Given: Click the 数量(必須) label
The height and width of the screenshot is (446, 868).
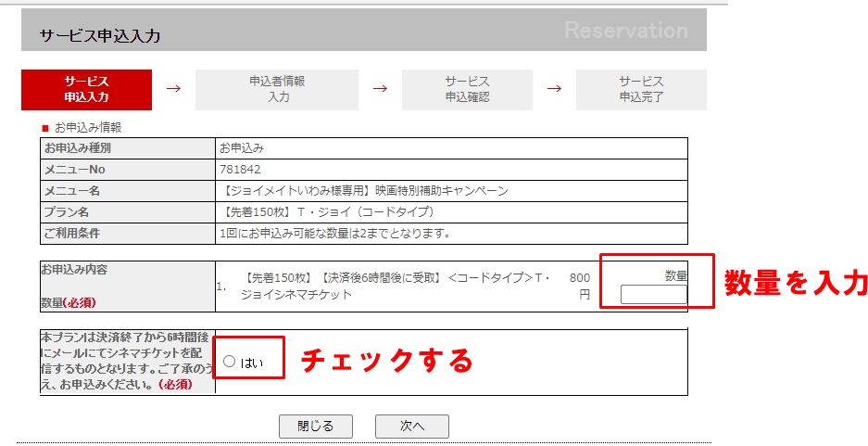Looking at the screenshot, I should tap(69, 302).
